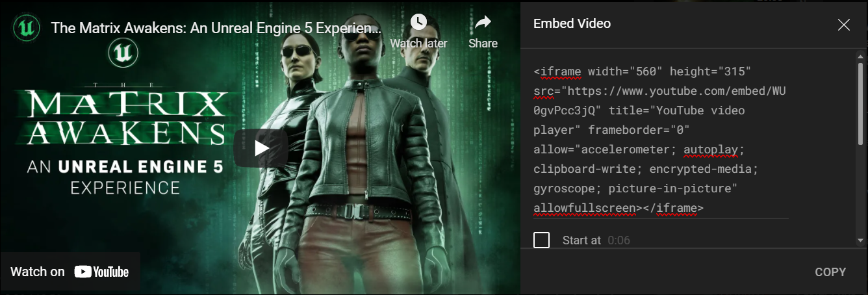Screen dimensions: 868x295
Task: Click the Watch later clock icon
Action: (x=418, y=22)
